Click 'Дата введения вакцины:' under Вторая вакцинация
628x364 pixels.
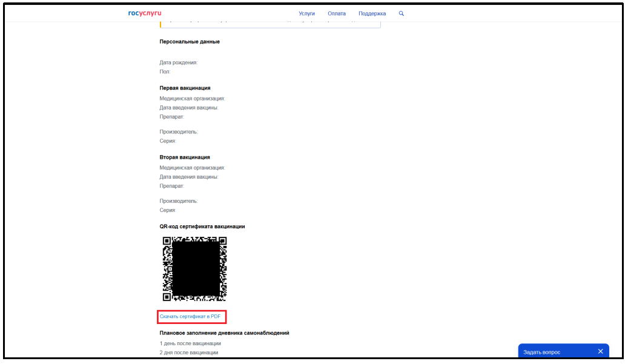188,177
